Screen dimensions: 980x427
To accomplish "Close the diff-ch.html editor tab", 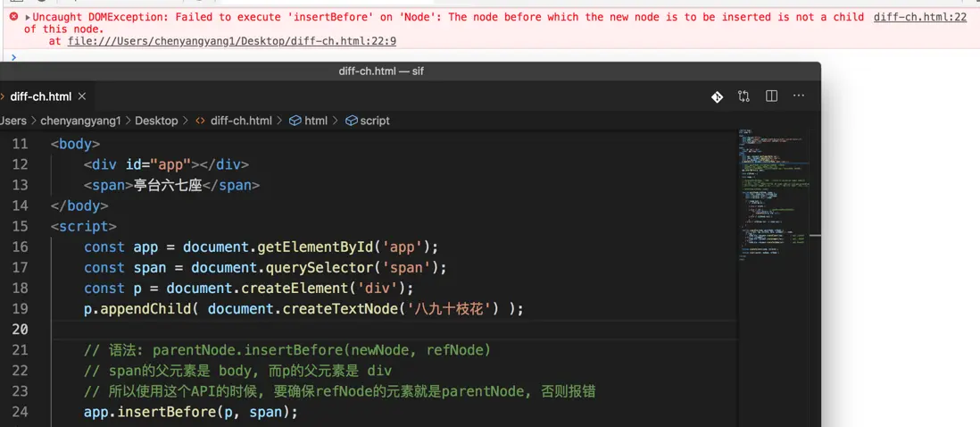I will pyautogui.click(x=82, y=96).
